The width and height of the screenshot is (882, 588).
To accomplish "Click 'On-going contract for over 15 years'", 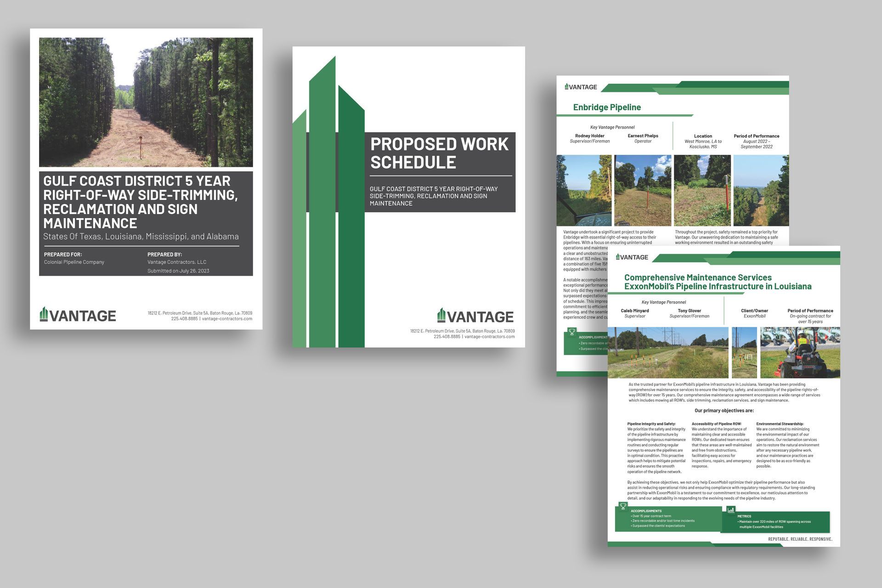I will click(810, 319).
